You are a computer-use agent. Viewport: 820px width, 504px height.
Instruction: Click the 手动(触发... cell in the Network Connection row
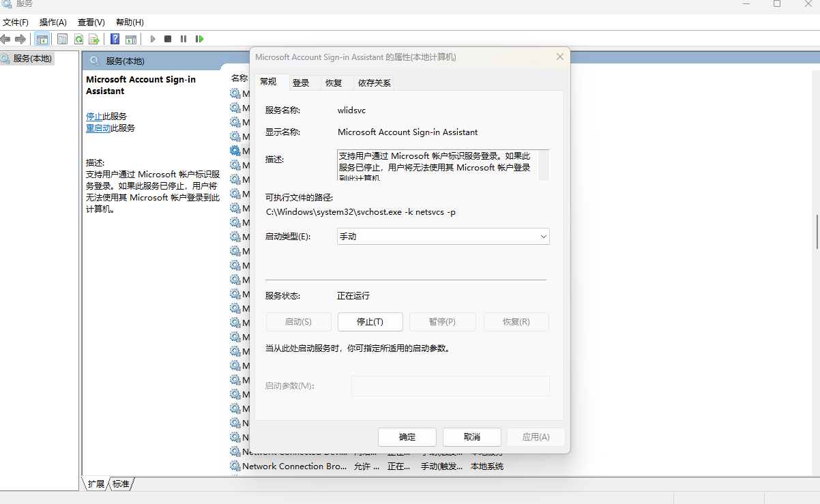point(442,466)
